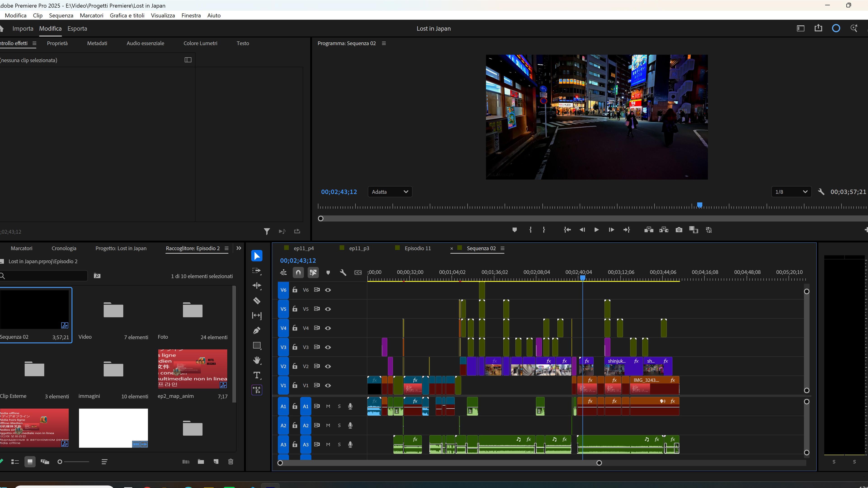The height and width of the screenshot is (488, 868).
Task: Step back one frame
Action: coord(582,230)
